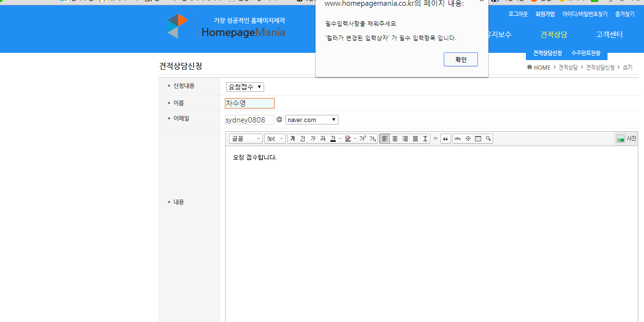Center-align the editor text
The image size is (644, 322).
tap(395, 139)
